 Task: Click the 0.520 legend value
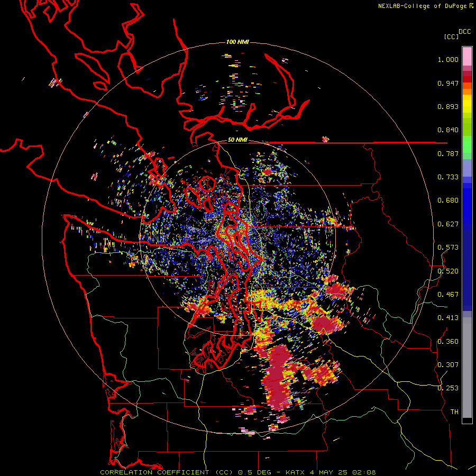(x=448, y=271)
